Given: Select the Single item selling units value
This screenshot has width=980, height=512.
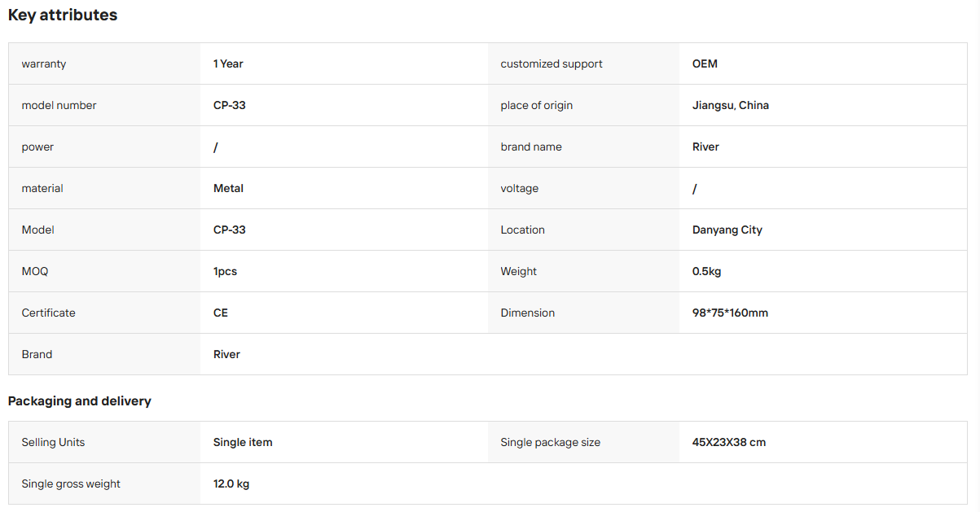Looking at the screenshot, I should coord(243,442).
